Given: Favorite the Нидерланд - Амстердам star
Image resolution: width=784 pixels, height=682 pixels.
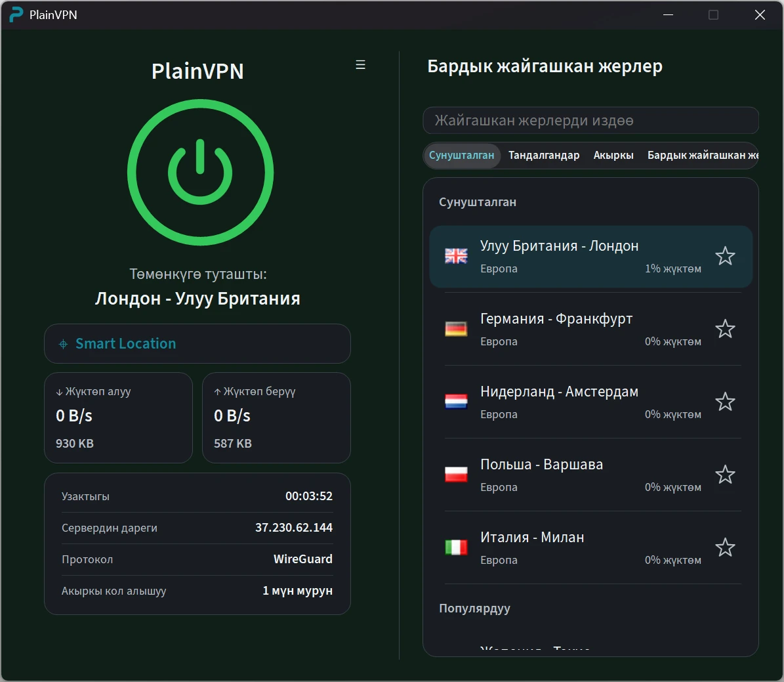Looking at the screenshot, I should click(724, 402).
